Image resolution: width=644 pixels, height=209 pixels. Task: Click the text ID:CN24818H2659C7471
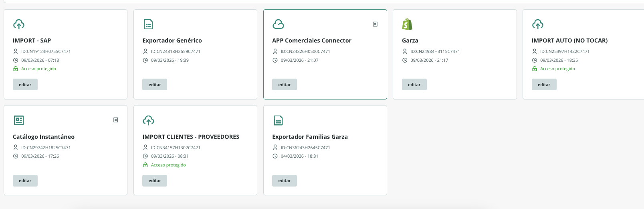(176, 51)
